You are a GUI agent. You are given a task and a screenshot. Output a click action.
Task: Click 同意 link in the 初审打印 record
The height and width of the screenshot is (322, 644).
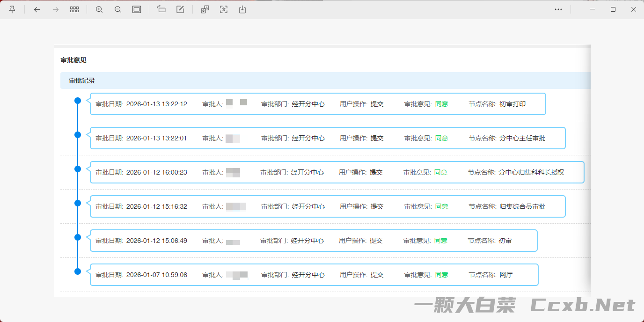click(x=441, y=104)
